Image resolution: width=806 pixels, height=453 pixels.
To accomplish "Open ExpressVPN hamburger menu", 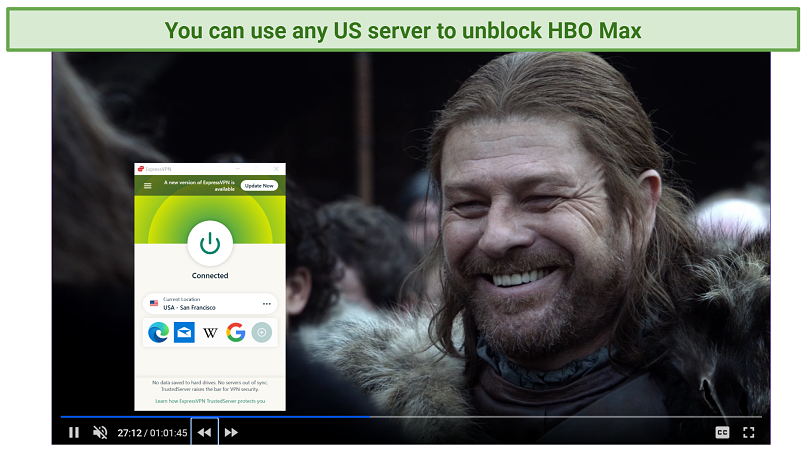I will coord(148,186).
